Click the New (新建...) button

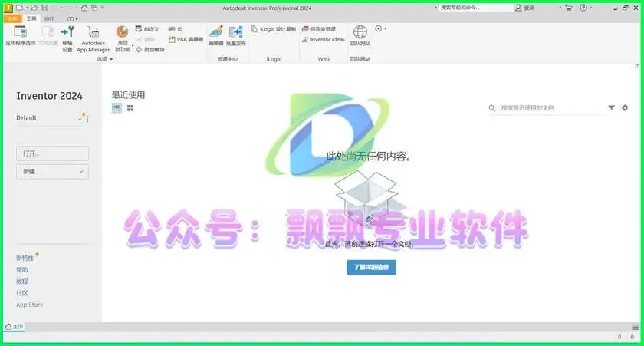(x=45, y=172)
